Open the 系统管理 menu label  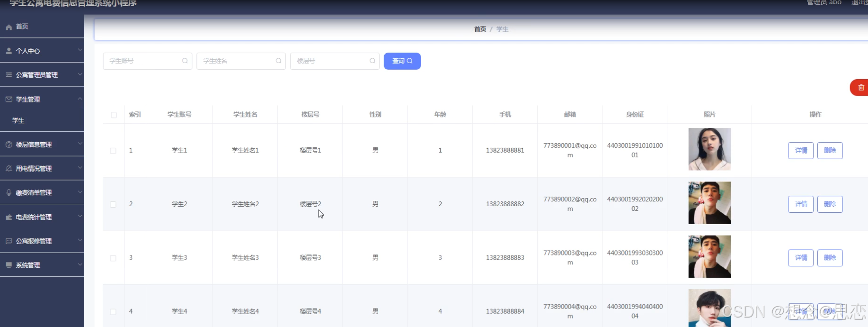(x=28, y=265)
